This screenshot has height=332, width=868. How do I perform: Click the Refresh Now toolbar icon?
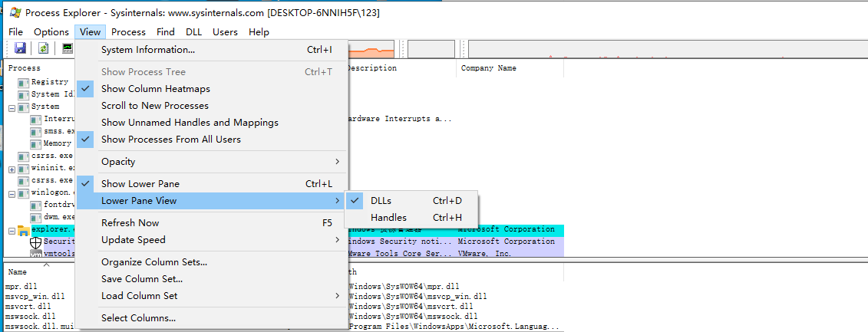click(x=43, y=48)
